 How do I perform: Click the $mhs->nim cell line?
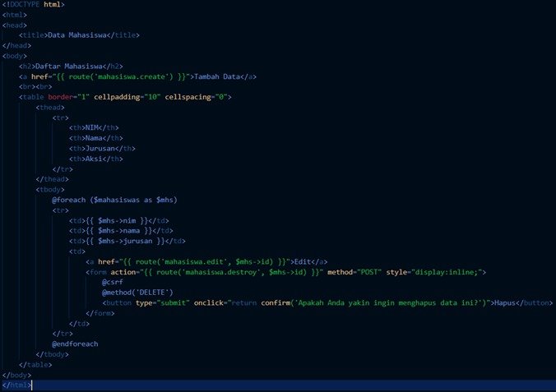tap(119, 221)
